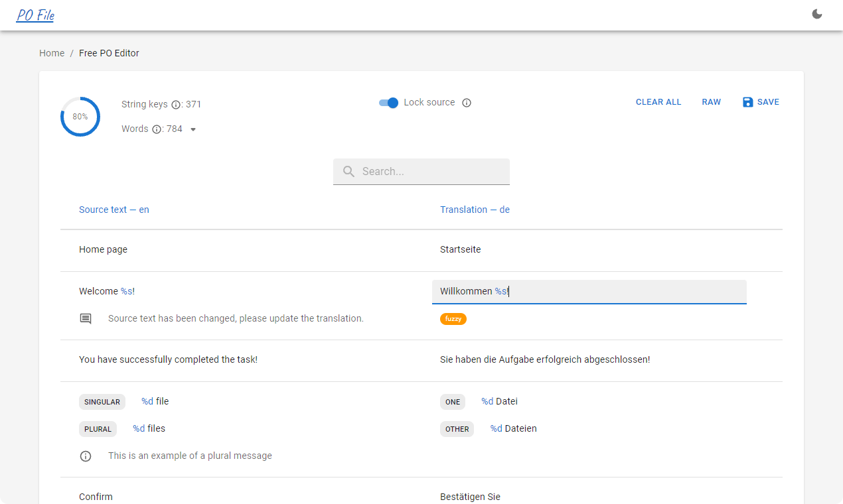This screenshot has height=504, width=843.
Task: Disable the Lock source switch
Action: (388, 103)
